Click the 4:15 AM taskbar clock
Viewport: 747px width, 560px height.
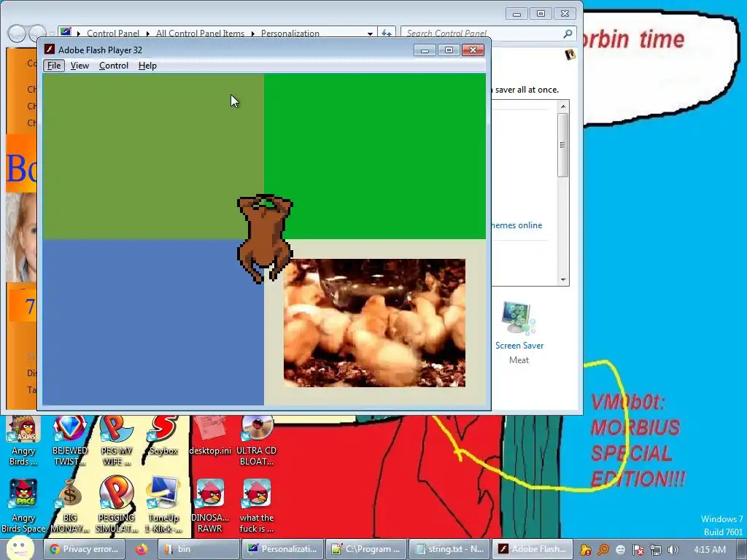[710, 549]
